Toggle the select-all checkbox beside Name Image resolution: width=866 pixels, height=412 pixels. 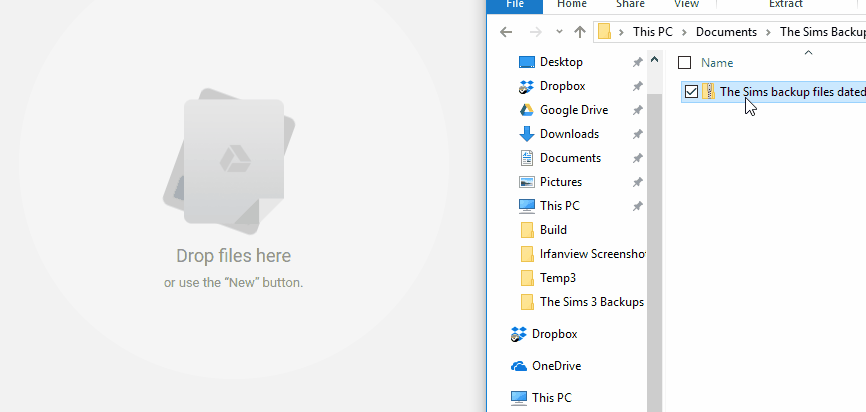pyautogui.click(x=684, y=62)
